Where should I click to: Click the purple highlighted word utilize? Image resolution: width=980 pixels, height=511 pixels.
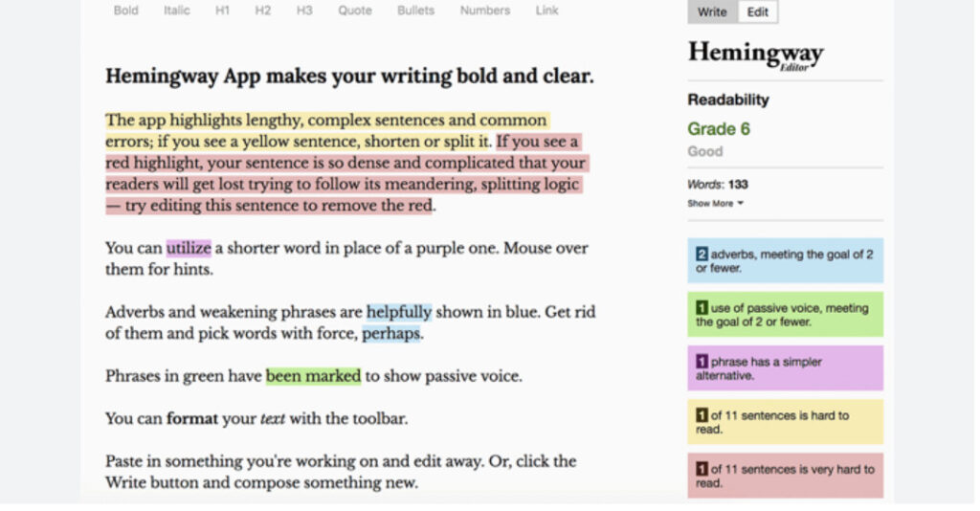coord(189,248)
